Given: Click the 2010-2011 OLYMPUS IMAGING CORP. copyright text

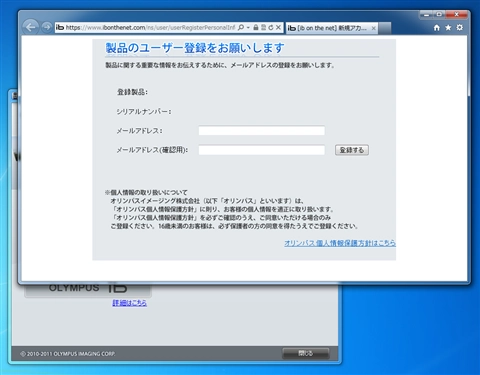Looking at the screenshot, I should [x=68, y=354].
